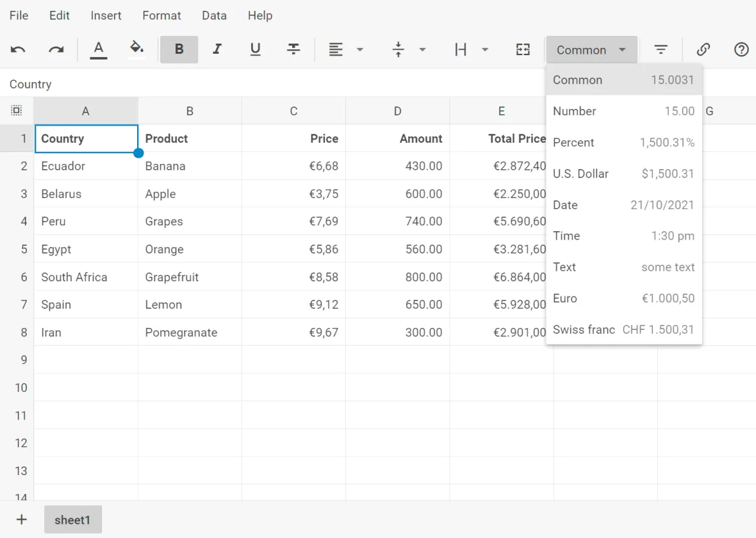Toggle bold formatting button
Viewport: 756px width, 538px height.
(x=179, y=49)
